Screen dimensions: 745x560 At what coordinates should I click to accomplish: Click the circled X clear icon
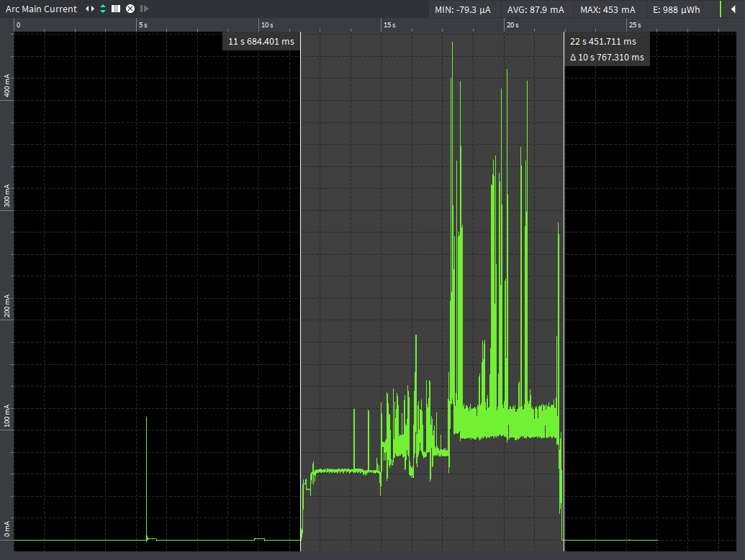coord(130,9)
